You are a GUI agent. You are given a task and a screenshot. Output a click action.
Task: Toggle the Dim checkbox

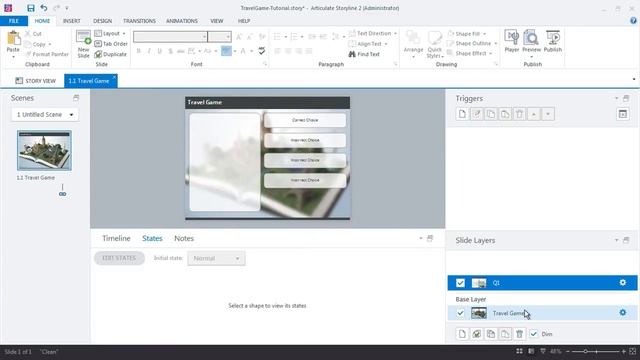533,334
